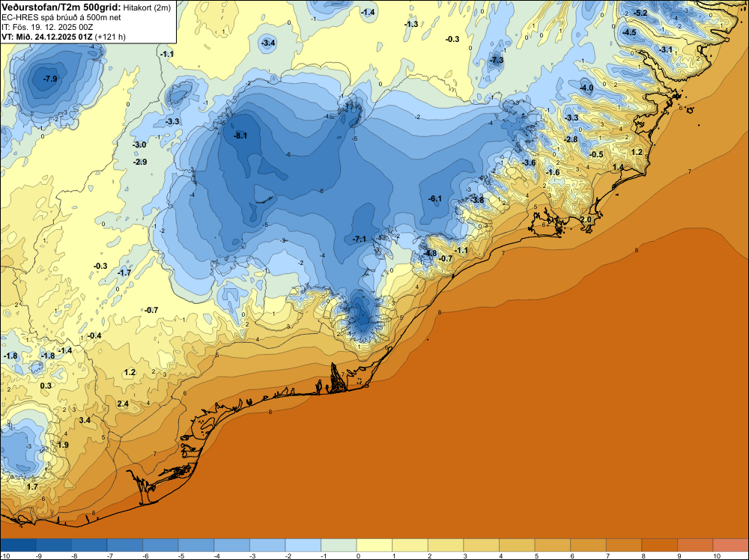
Task: Click the -3.6 temperature label
Action: pyautogui.click(x=529, y=162)
